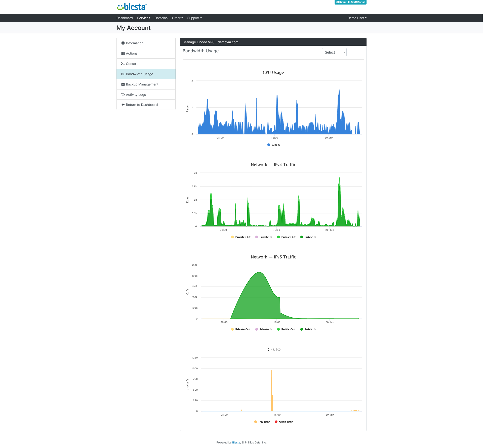
Task: Click the Disk IO chart title
Action: tap(273, 349)
